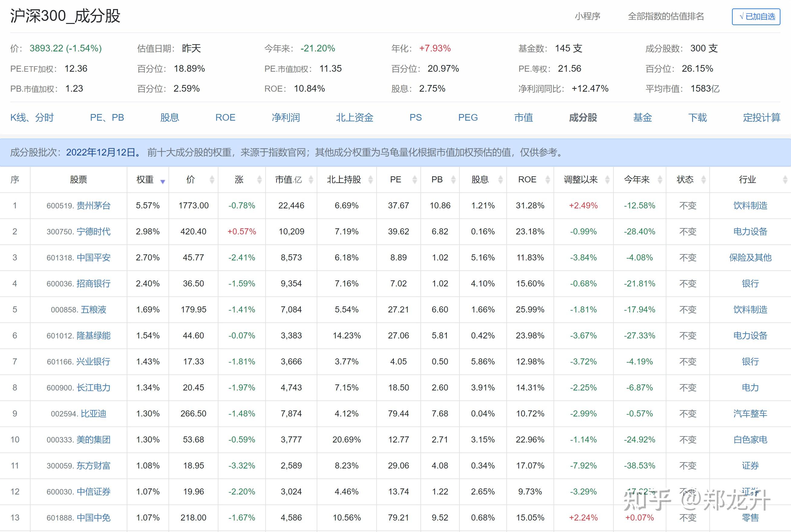Open stock 隆基绿能
The height and width of the screenshot is (532, 791).
coord(93,335)
